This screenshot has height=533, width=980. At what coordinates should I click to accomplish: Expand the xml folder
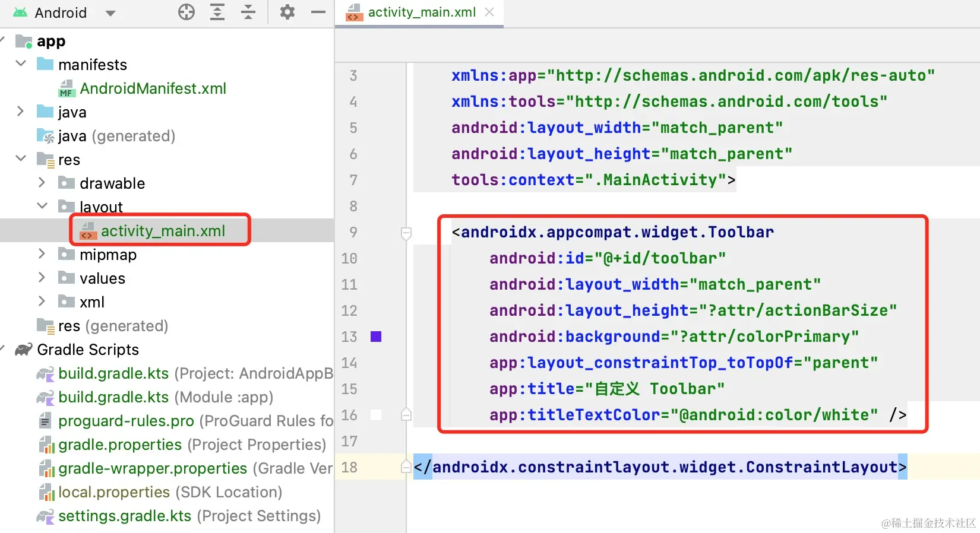42,302
